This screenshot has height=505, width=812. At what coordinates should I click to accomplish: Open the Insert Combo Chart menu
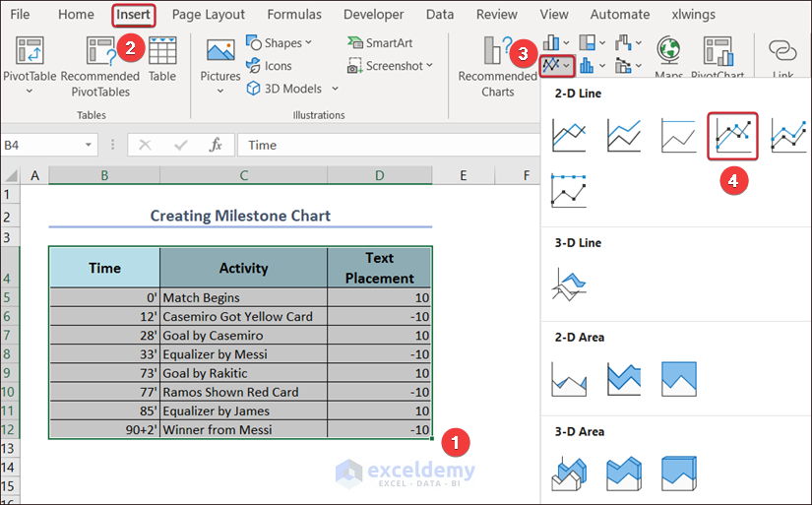tap(629, 66)
